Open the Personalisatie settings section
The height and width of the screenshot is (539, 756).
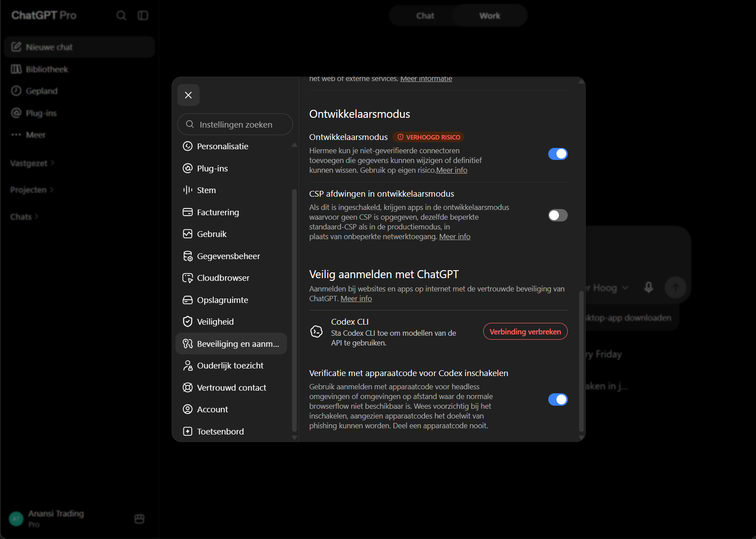pos(231,146)
